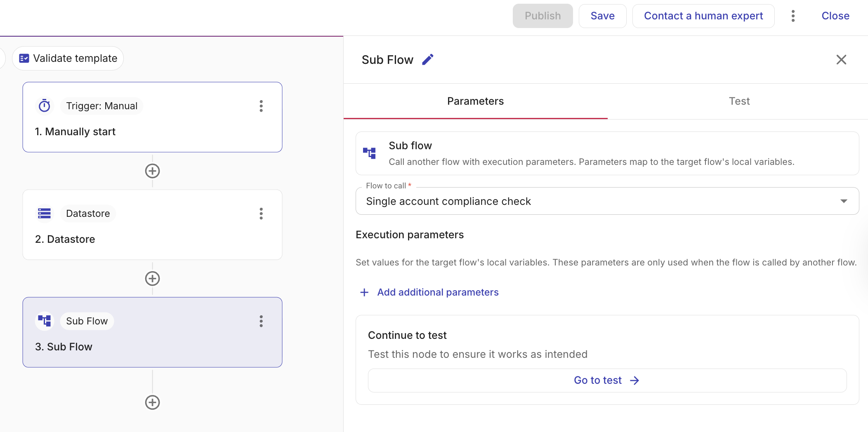
Task: Click the Validate template checklist icon
Action: tap(25, 58)
